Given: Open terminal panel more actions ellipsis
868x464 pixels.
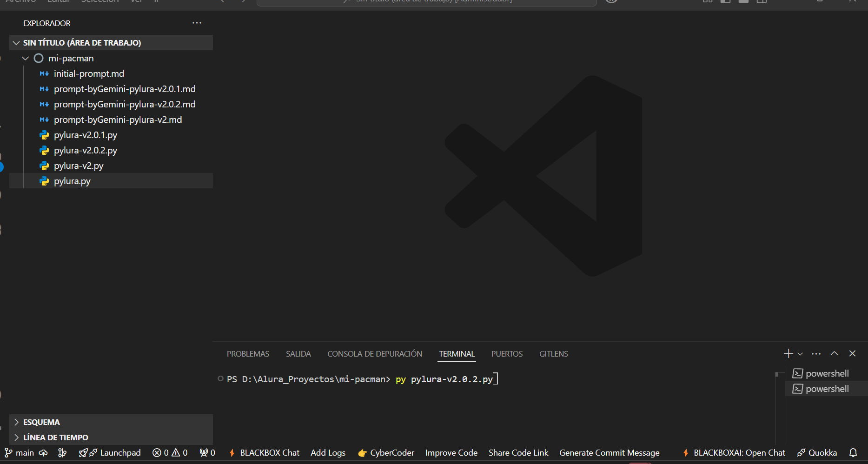Looking at the screenshot, I should pos(816,354).
